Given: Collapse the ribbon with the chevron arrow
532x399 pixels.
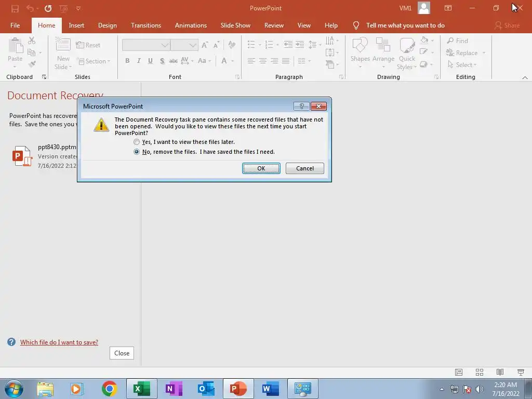Looking at the screenshot, I should click(x=525, y=77).
